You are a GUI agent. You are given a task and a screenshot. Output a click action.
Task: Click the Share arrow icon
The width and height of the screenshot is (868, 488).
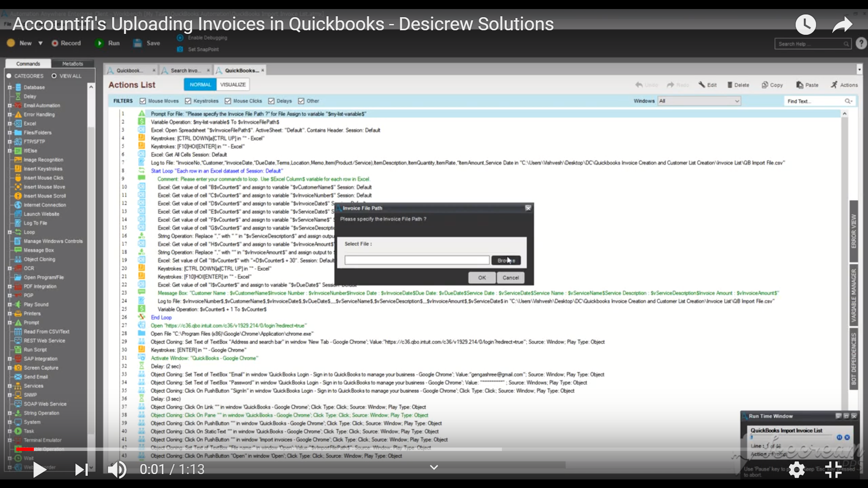click(x=842, y=24)
